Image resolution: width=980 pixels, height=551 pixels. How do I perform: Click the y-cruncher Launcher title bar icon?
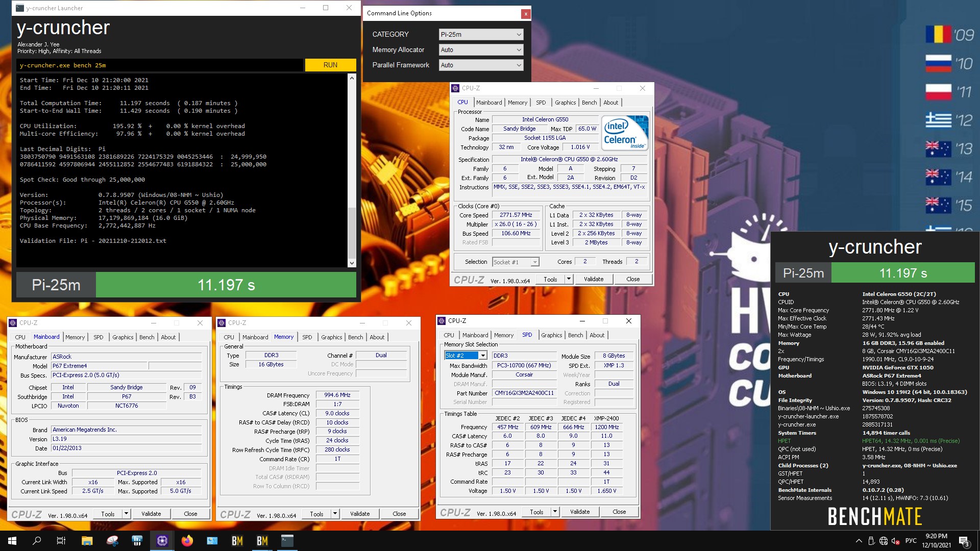[19, 8]
